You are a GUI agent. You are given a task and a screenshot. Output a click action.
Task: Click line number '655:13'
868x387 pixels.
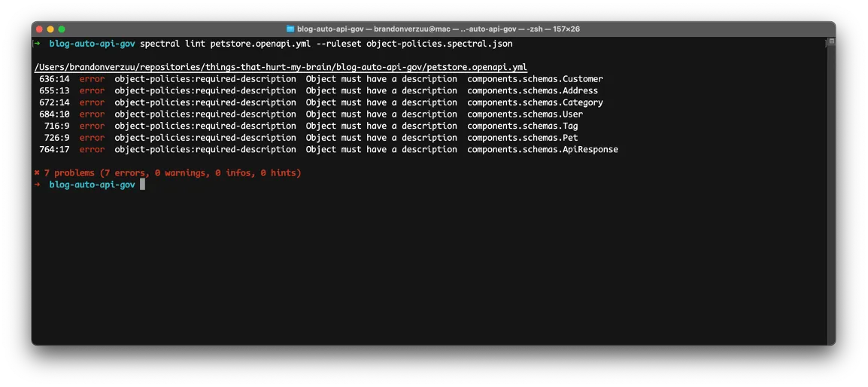pyautogui.click(x=54, y=90)
